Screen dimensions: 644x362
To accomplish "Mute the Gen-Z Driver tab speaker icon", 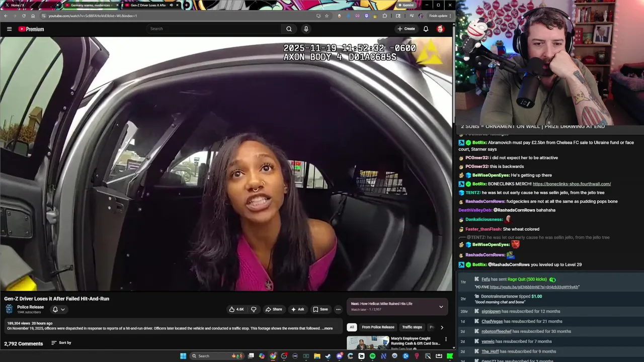I will point(171,5).
